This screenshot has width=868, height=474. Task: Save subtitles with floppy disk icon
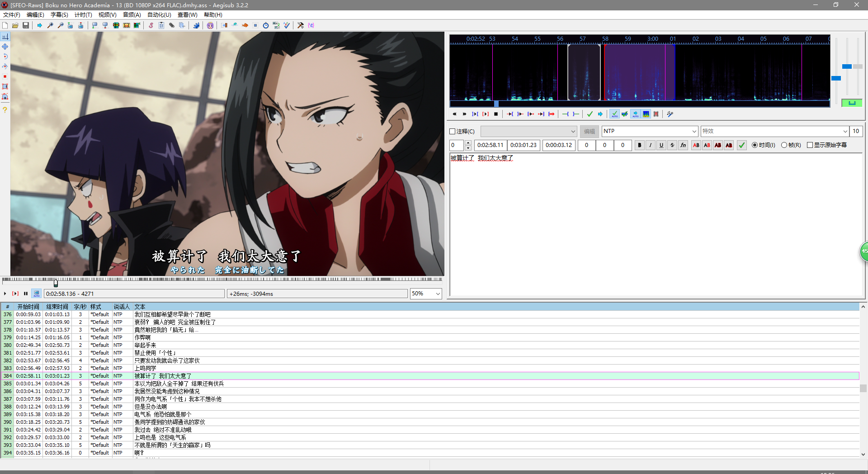pyautogui.click(x=26, y=25)
